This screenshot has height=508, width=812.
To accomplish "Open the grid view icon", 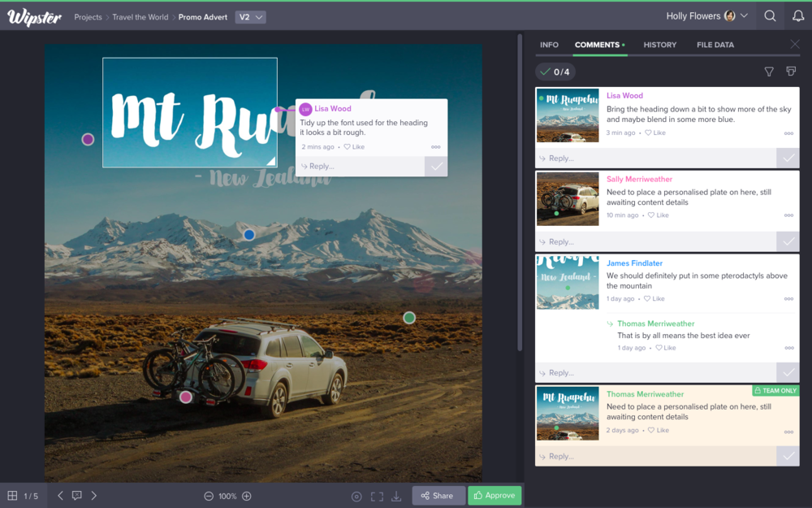I will click(x=12, y=496).
